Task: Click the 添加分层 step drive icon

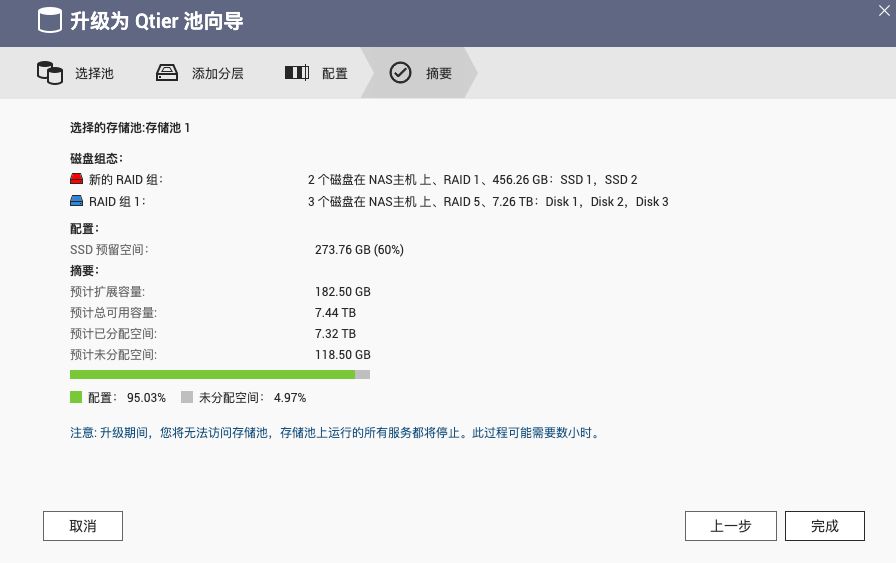Action: pos(166,73)
